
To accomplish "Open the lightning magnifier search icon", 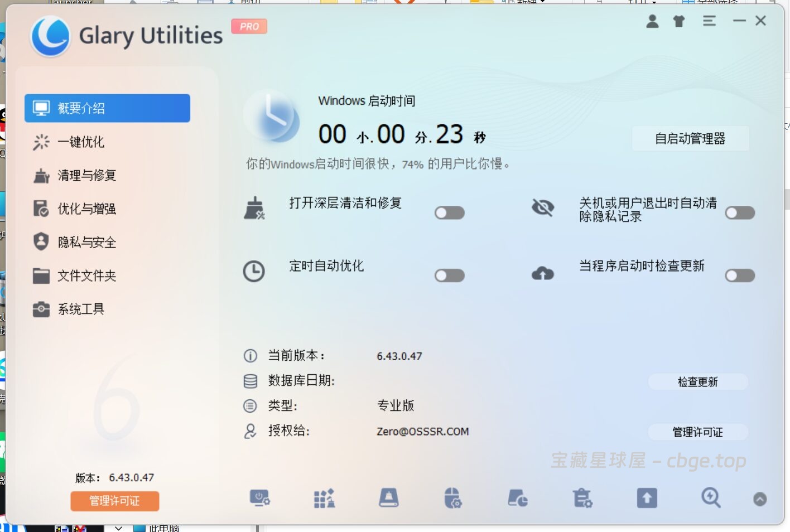I will [x=711, y=498].
